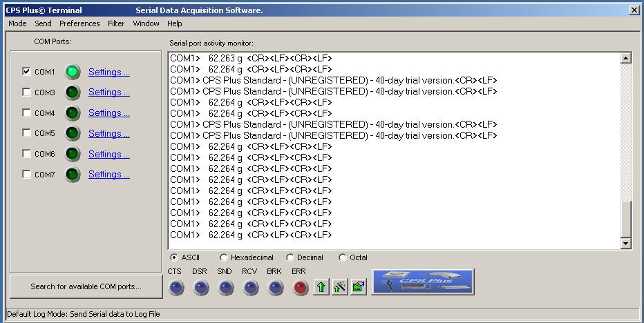Click the BRK blue indicator light
The height and width of the screenshot is (323, 644).
(x=276, y=288)
